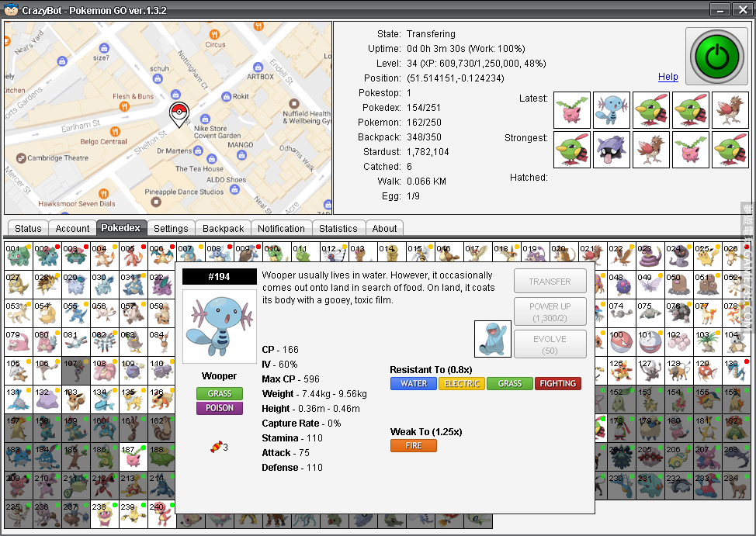Click the ELECTRIC resistance badge
The height and width of the screenshot is (536, 756).
pos(462,383)
